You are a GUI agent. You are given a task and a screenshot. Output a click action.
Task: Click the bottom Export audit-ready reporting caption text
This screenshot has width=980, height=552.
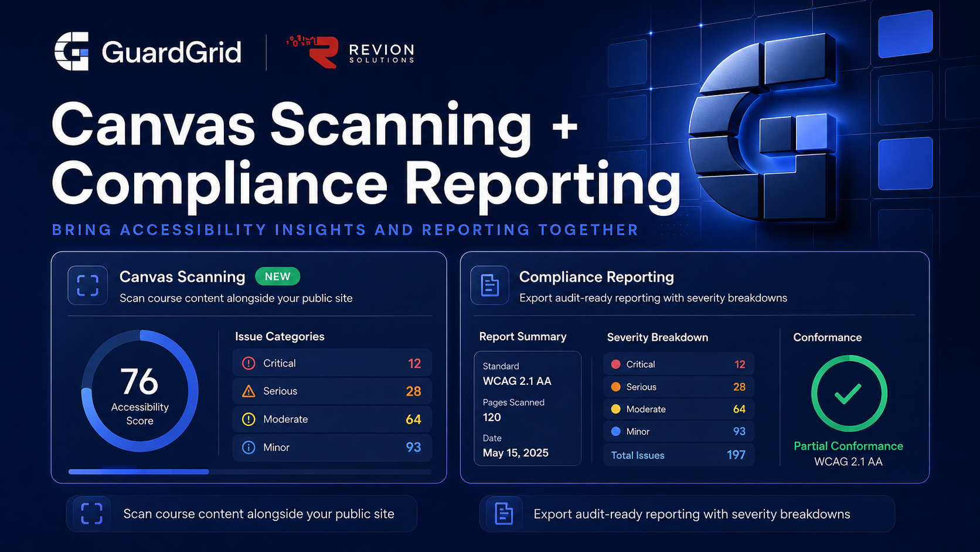click(x=692, y=514)
